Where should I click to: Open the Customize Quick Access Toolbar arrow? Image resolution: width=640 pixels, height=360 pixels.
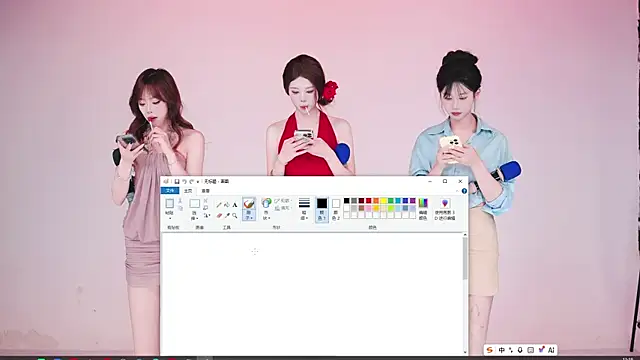pos(198,182)
